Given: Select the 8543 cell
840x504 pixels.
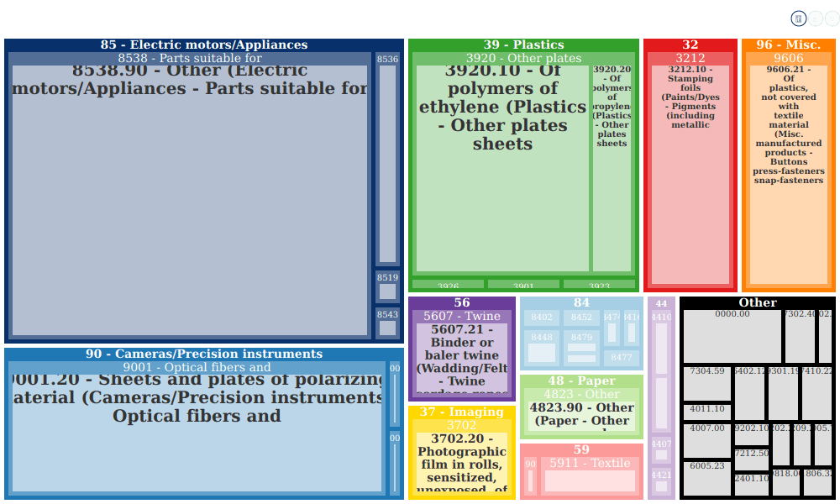Looking at the screenshot, I should [387, 323].
